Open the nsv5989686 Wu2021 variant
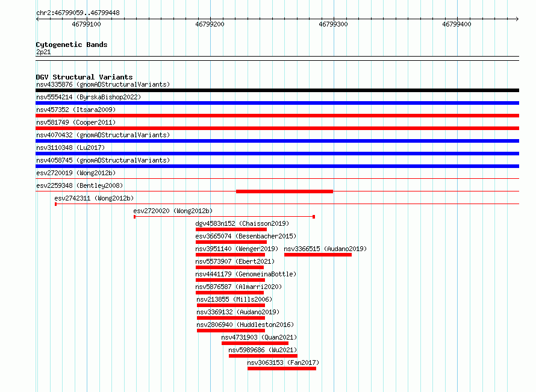Viewport: 536px width, 392px height. 263,350
